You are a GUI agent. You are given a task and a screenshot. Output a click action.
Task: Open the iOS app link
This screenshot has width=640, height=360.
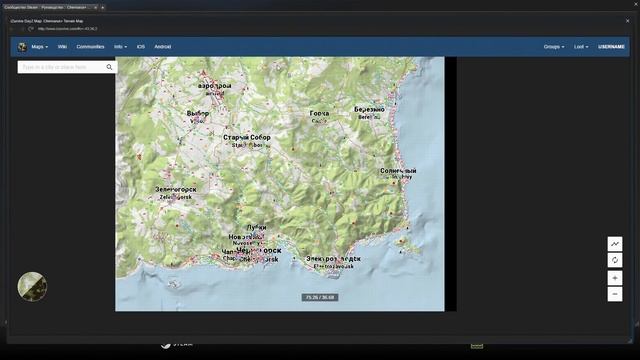(141, 47)
